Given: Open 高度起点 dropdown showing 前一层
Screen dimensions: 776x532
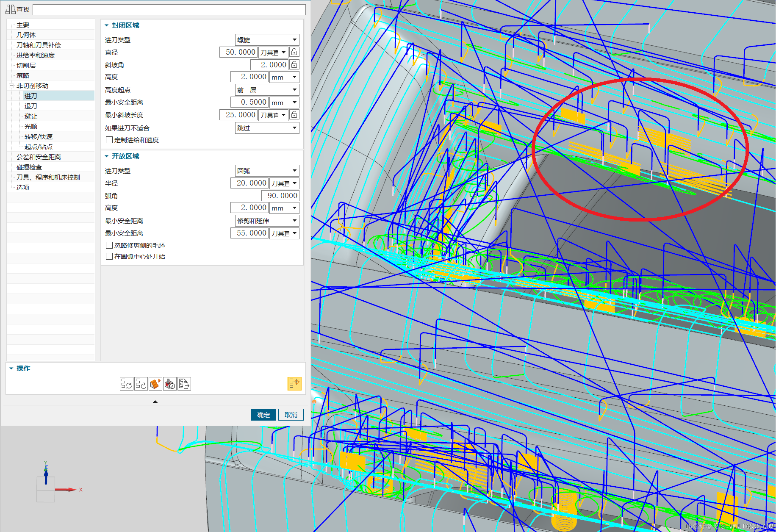Looking at the screenshot, I should point(267,90).
